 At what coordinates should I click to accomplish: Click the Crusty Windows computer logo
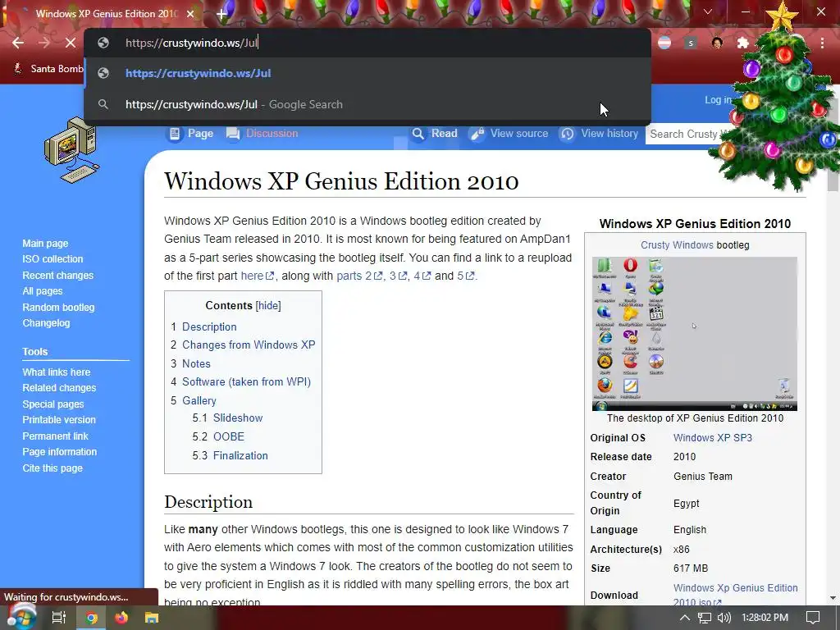point(71,149)
